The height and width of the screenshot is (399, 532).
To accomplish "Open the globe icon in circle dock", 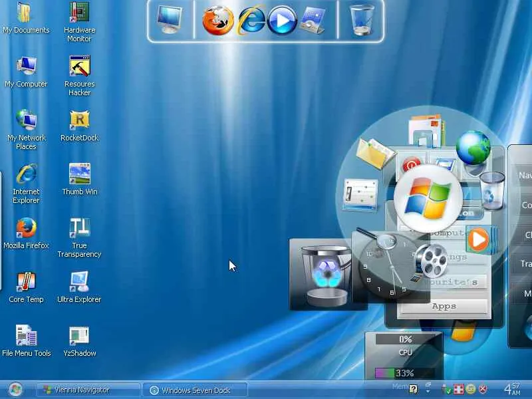I will pyautogui.click(x=473, y=148).
